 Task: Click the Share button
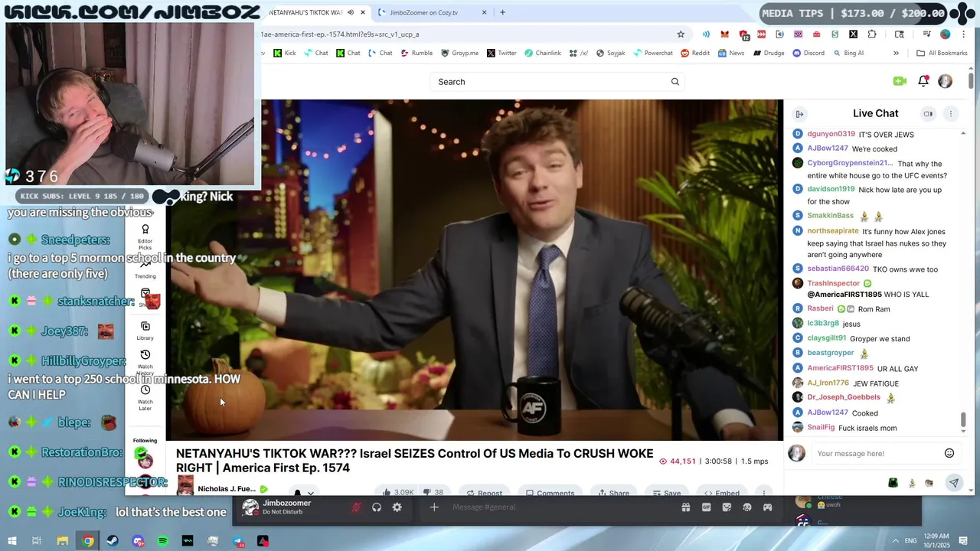(613, 493)
